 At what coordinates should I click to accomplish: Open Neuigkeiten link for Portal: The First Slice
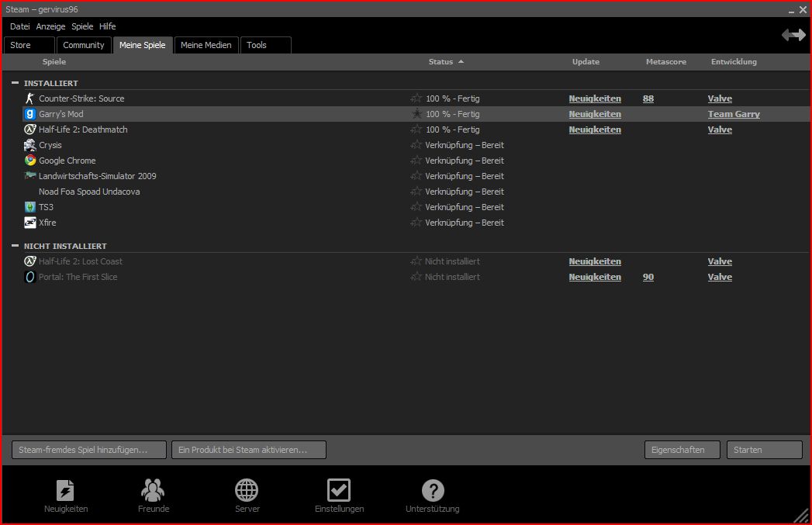click(x=594, y=277)
